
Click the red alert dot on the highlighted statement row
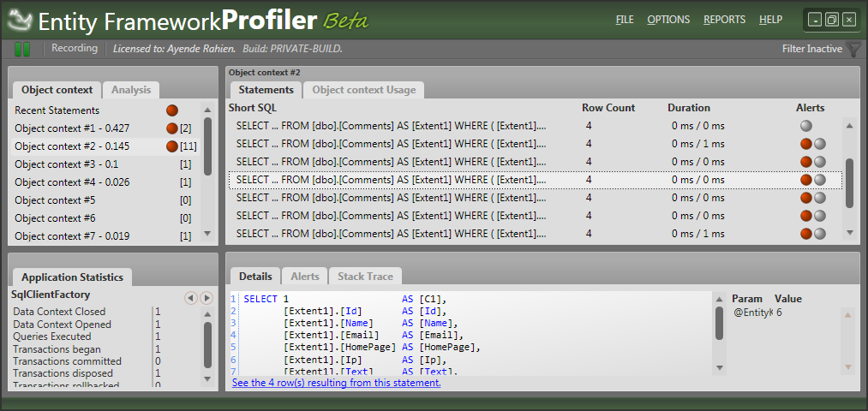[806, 180]
